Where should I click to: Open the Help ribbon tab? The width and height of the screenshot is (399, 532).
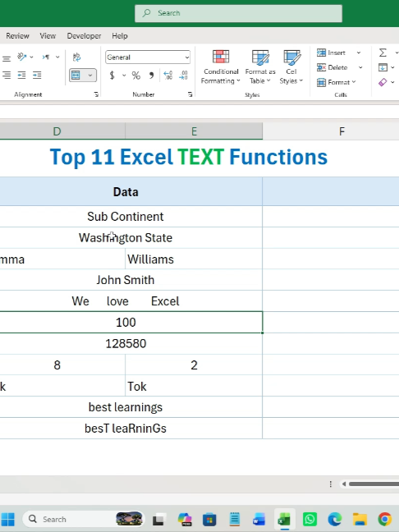(x=120, y=36)
